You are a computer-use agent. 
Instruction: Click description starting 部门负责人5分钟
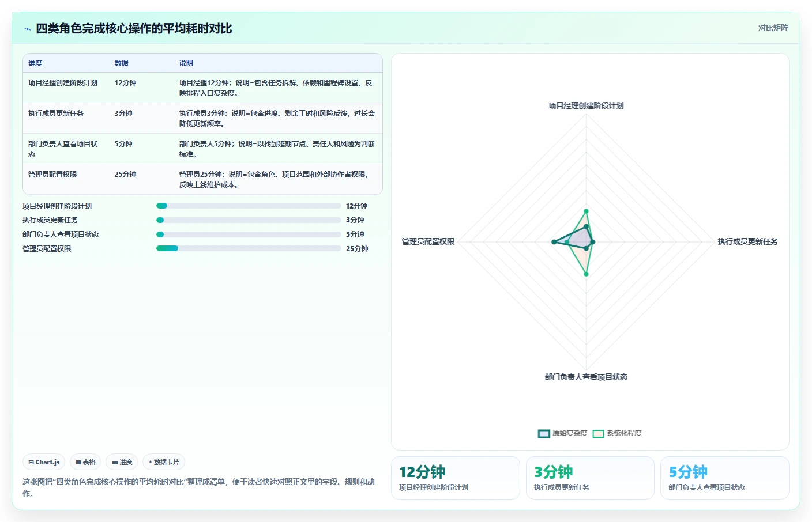pyautogui.click(x=277, y=149)
